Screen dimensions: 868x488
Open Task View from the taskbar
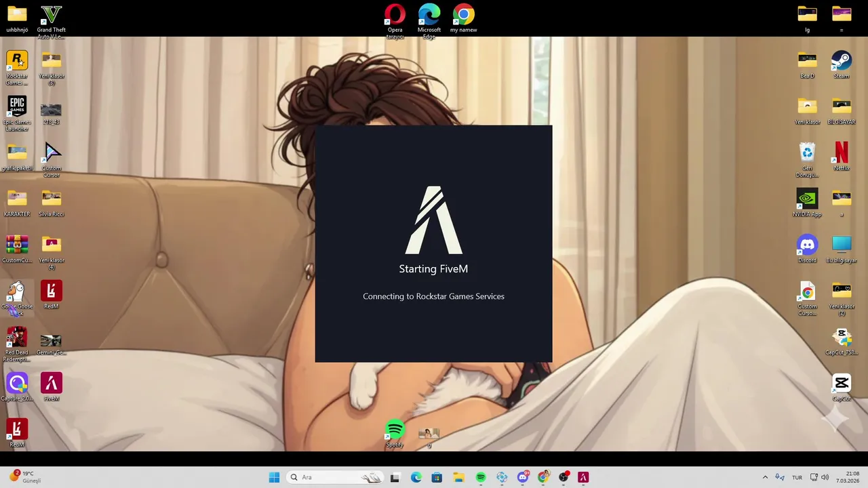point(395,477)
